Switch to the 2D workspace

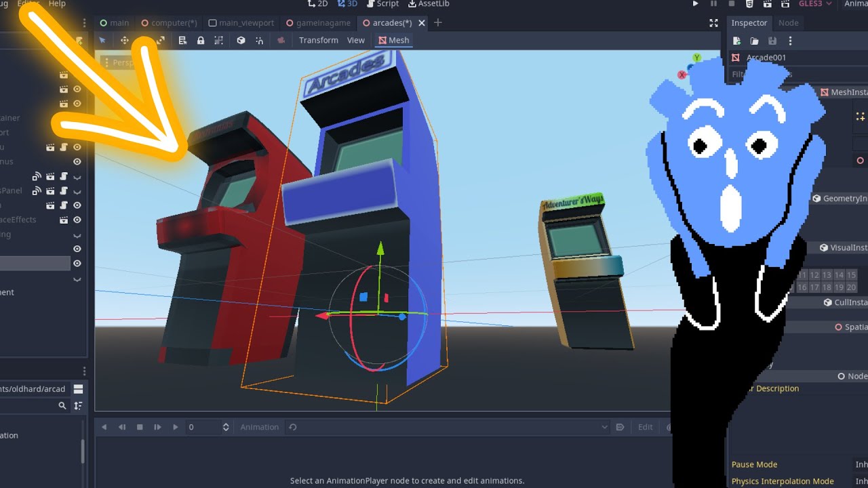pyautogui.click(x=317, y=4)
